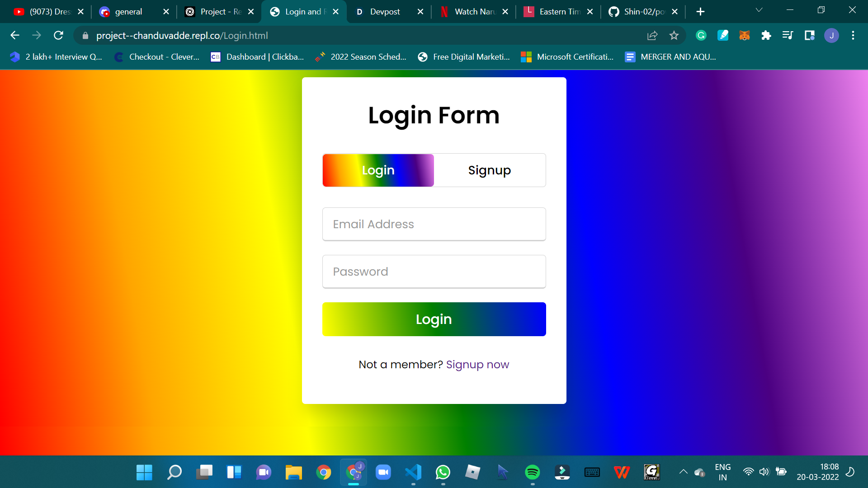The height and width of the screenshot is (488, 868).
Task: Open the Shin-02 GitHub tab
Action: click(644, 12)
